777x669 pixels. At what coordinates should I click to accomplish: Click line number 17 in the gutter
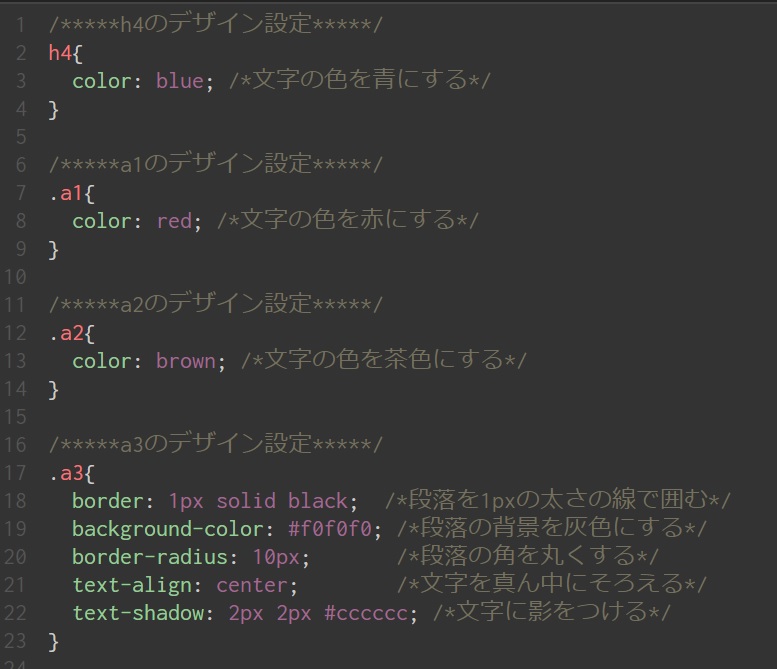tap(15, 472)
